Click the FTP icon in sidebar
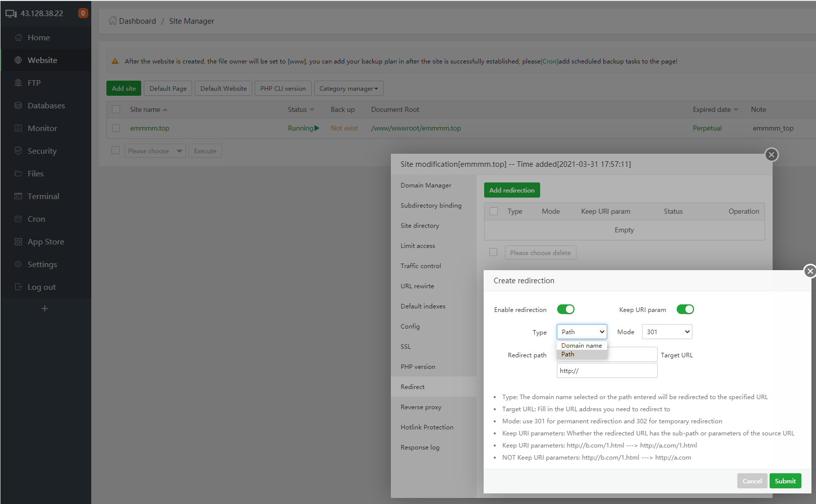The image size is (816, 504). coord(18,83)
